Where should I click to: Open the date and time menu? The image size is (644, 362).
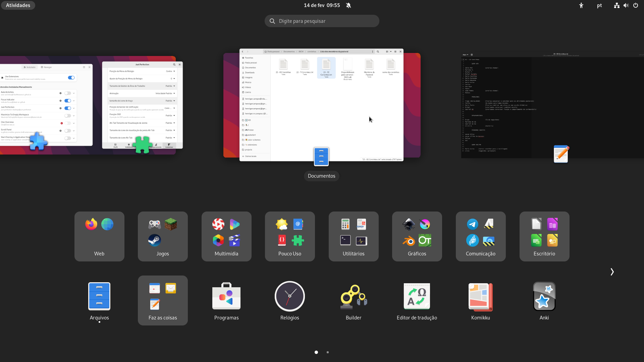(321, 5)
